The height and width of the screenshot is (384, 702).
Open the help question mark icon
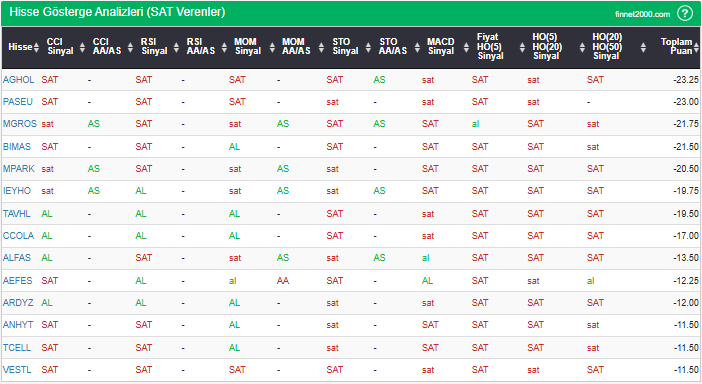685,13
